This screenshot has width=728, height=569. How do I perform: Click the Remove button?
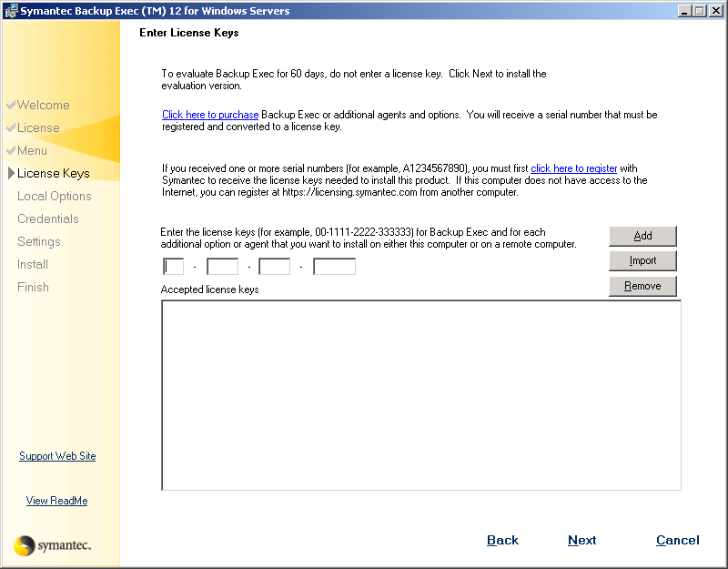[x=642, y=286]
